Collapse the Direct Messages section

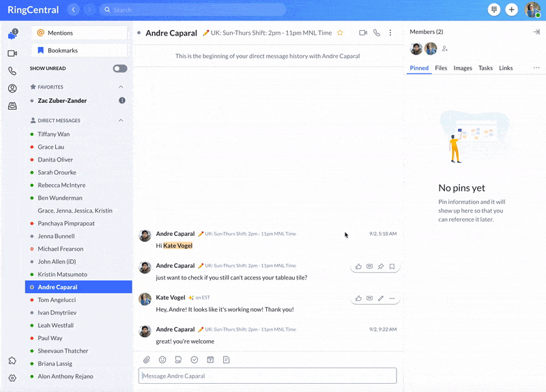point(121,121)
